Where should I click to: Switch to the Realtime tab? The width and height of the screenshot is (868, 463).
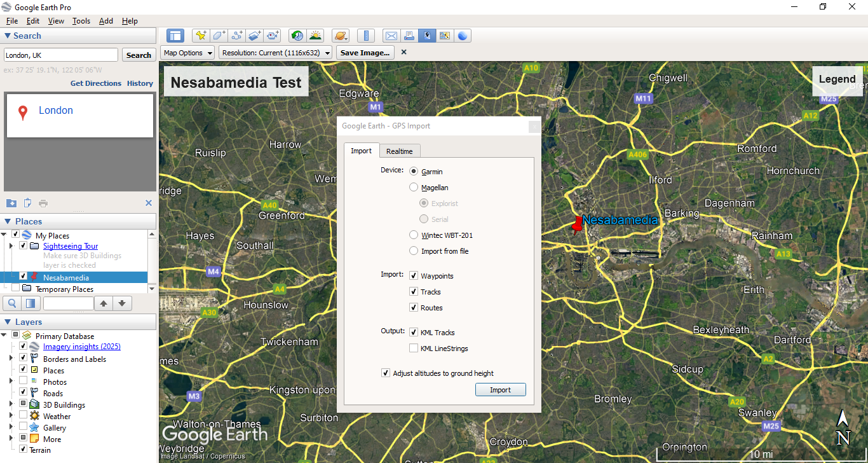(x=399, y=151)
